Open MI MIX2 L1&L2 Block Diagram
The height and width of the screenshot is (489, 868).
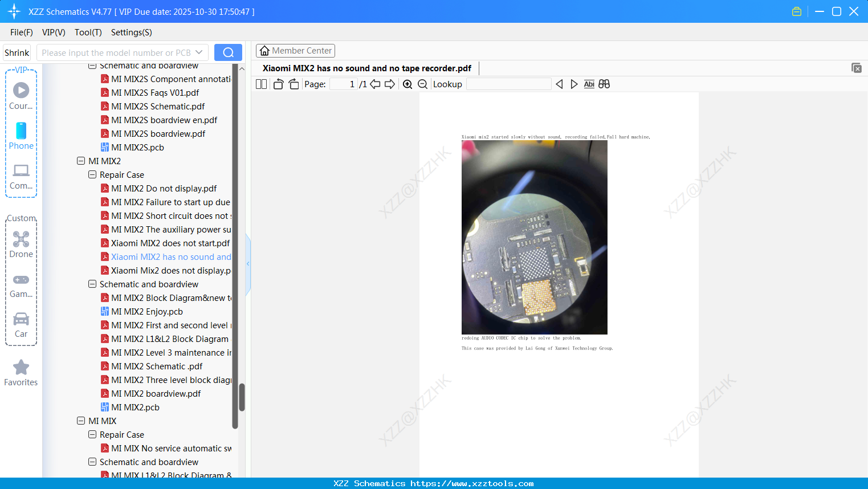(170, 339)
